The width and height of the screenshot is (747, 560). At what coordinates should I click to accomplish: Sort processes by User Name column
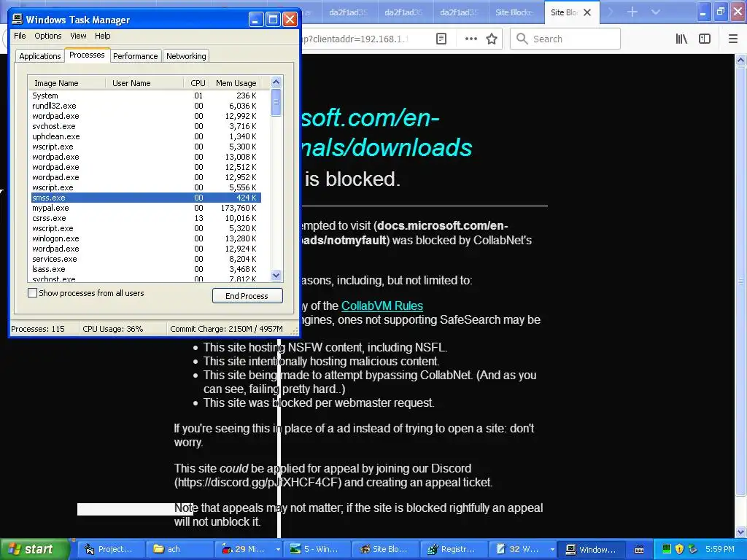pyautogui.click(x=144, y=83)
